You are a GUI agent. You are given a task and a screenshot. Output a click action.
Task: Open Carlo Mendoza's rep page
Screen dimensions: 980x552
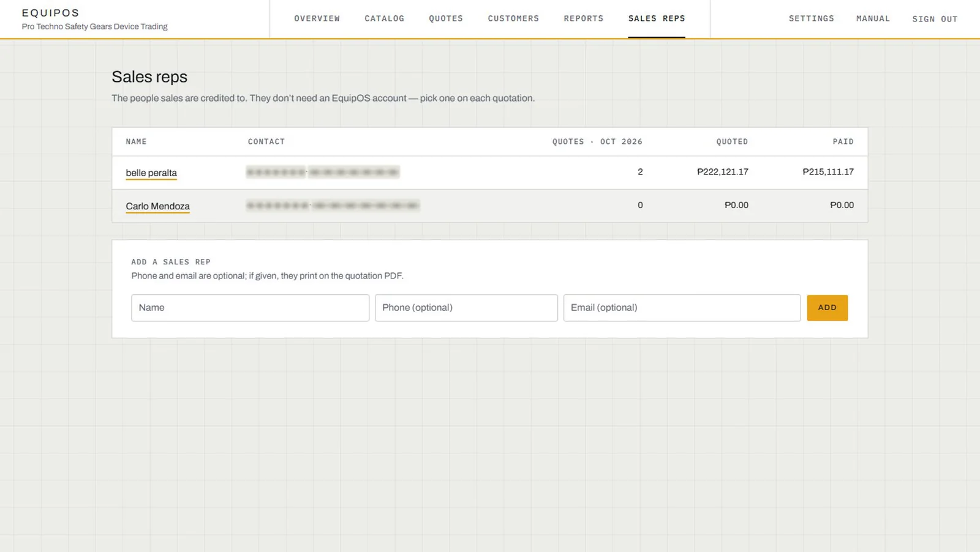(x=157, y=206)
